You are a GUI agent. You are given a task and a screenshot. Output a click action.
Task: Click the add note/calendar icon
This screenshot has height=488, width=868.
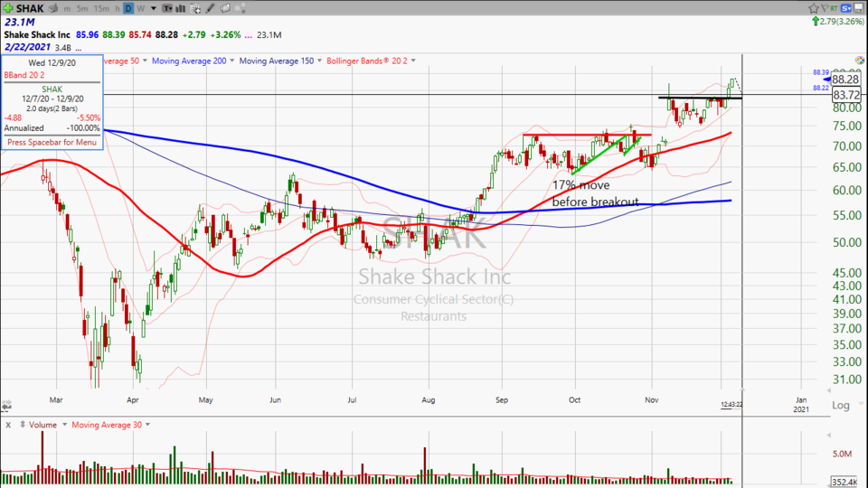tap(195, 8)
